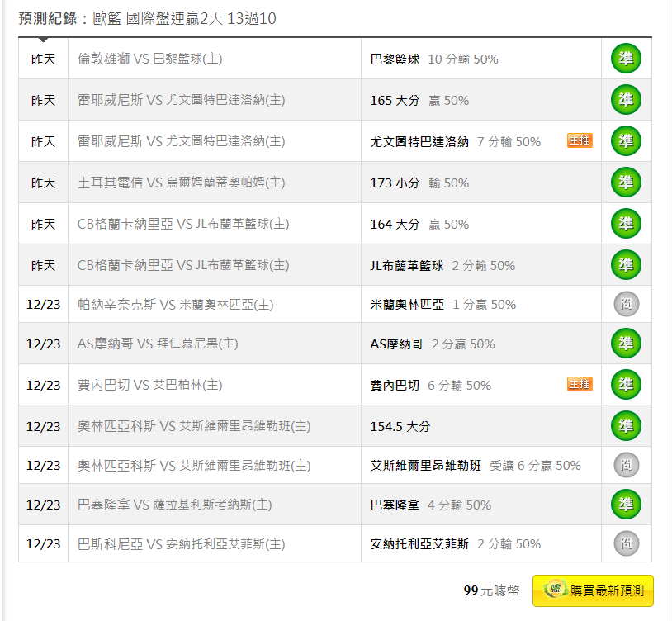Viewport: 672px width, 621px height.
Task: Click the prediction JL布蘭革籃球 2 分輸 50%
Action: click(442, 265)
